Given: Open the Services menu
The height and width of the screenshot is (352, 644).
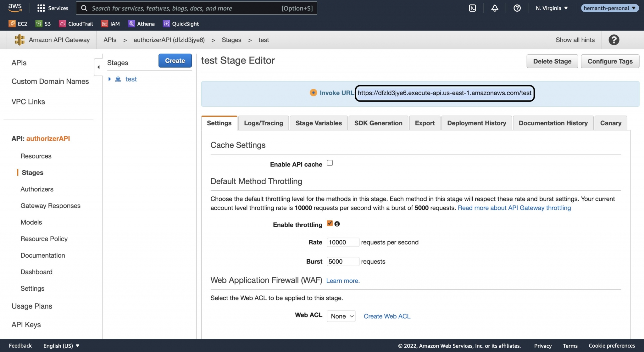Looking at the screenshot, I should [52, 8].
